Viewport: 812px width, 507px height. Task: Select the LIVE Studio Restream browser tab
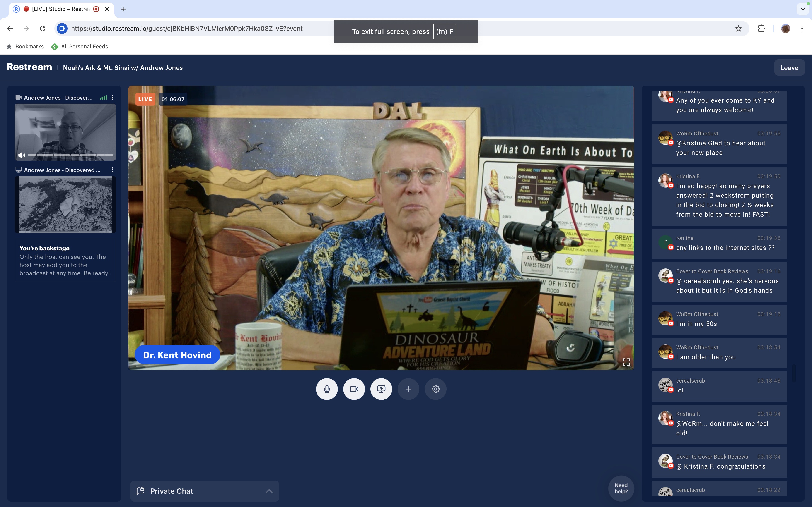[60, 9]
